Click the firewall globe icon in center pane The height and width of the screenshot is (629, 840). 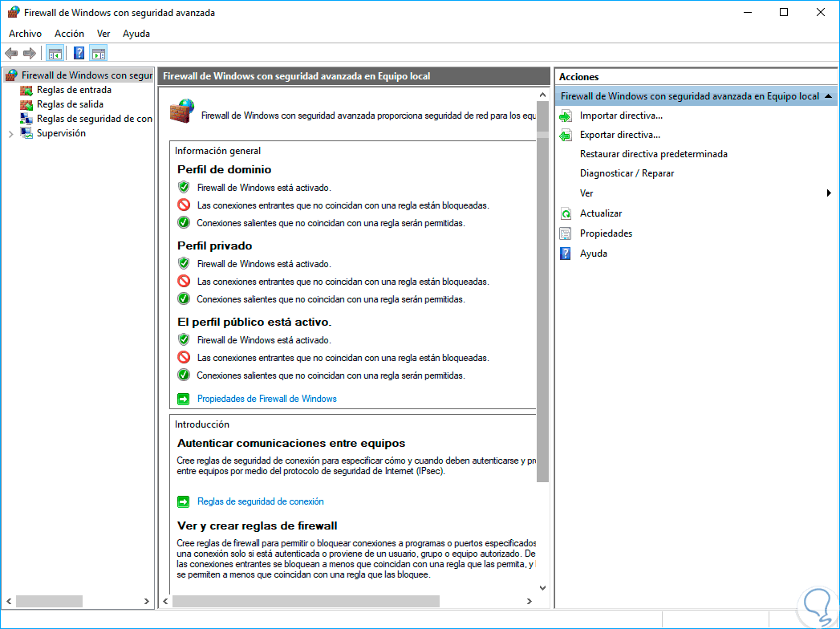pos(182,111)
